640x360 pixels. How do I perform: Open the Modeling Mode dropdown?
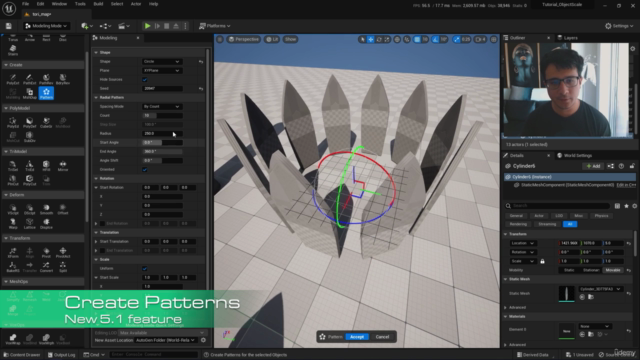point(46,26)
